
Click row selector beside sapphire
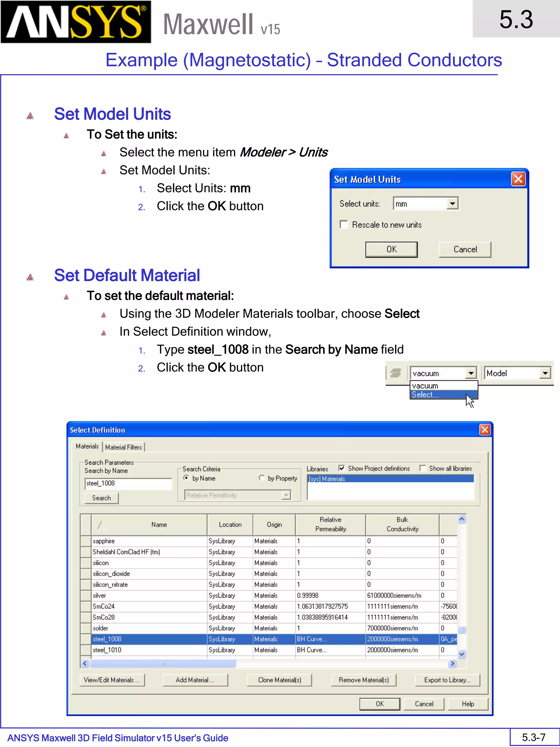[86, 541]
